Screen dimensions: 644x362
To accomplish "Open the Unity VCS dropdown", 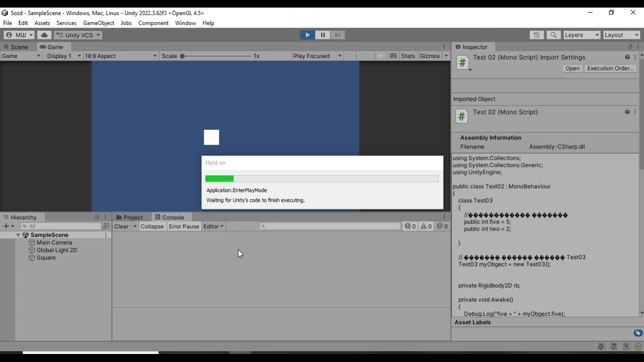I will click(x=78, y=35).
